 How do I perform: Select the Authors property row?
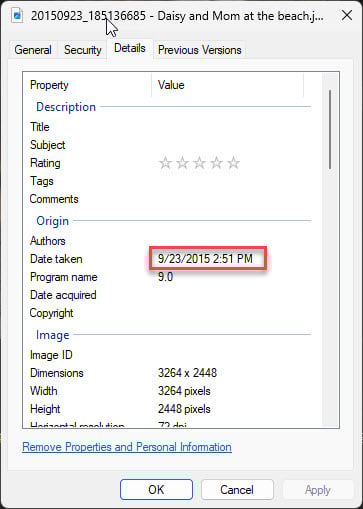tap(170, 241)
